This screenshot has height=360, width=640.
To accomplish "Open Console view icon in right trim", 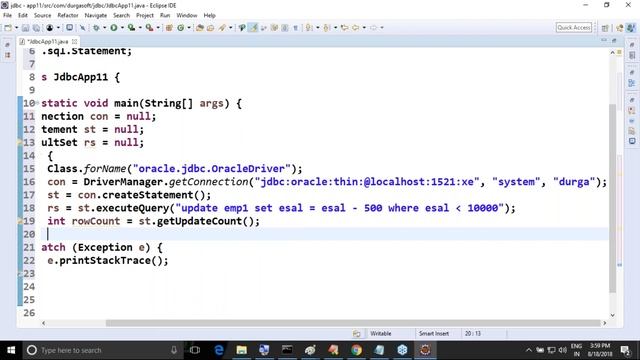I will [632, 141].
